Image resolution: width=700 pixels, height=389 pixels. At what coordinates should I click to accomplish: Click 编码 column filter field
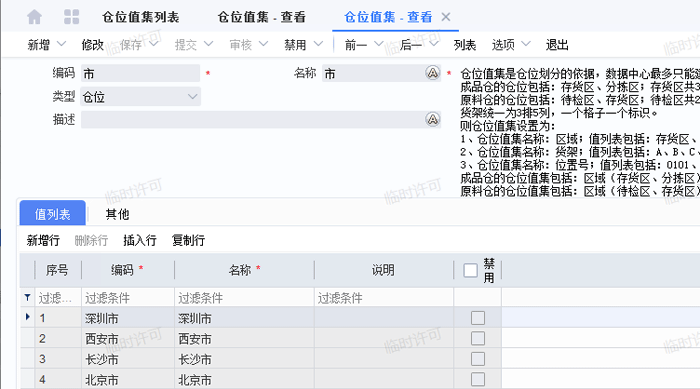[x=128, y=297]
